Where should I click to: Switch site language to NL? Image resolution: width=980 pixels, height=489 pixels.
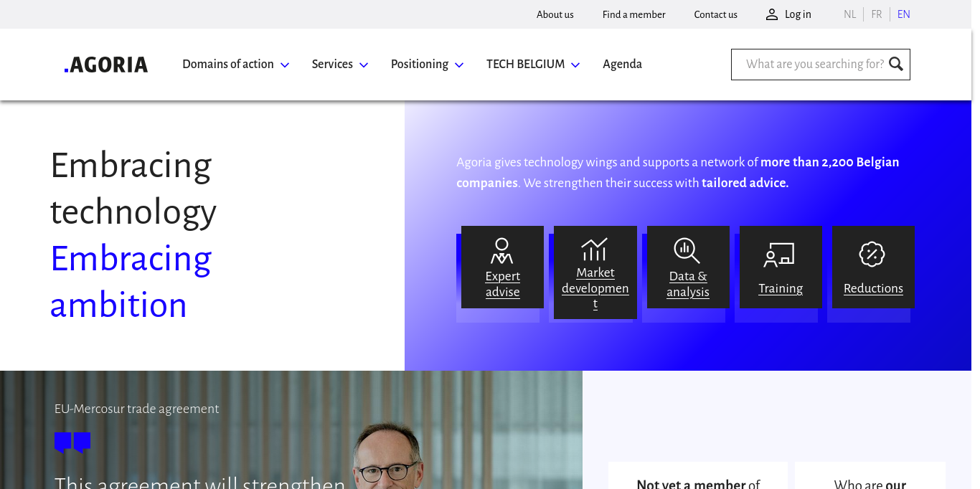click(850, 14)
